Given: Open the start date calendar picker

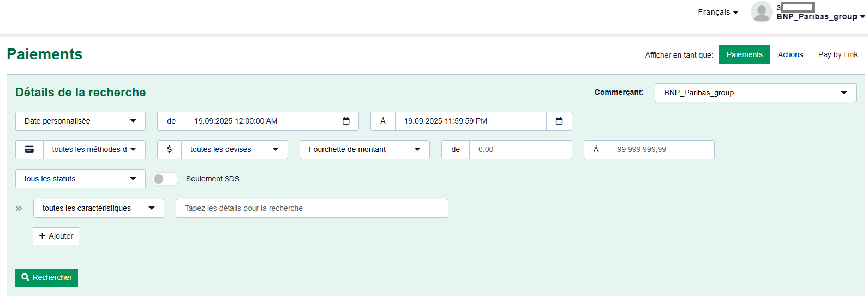Looking at the screenshot, I should (346, 121).
